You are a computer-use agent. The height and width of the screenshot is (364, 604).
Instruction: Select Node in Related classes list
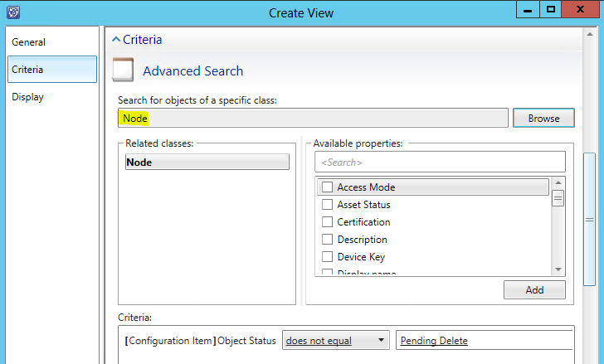[x=207, y=163]
